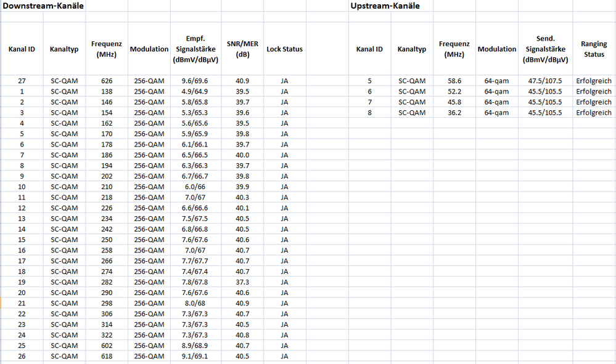Click the JA lock status of channel 27
Viewport: 616px width, 364px height.
(284, 81)
